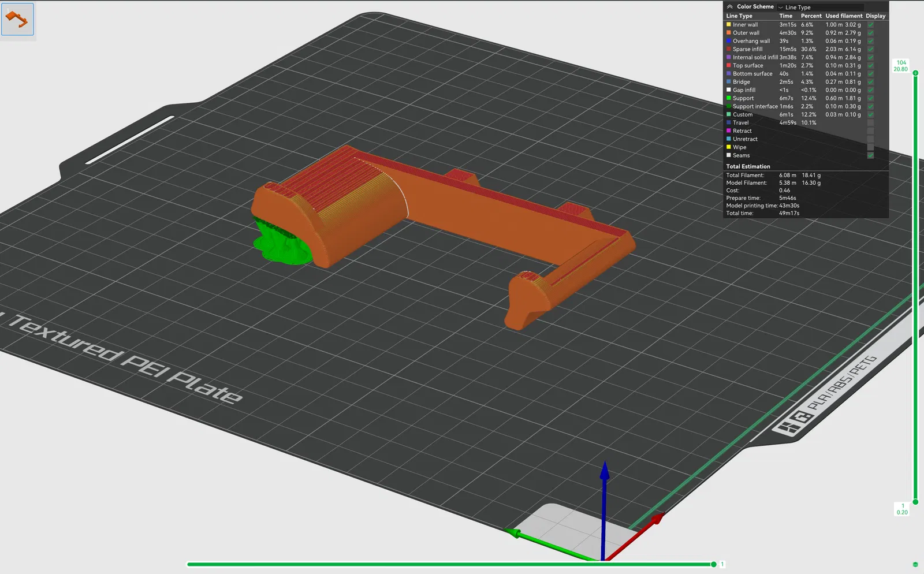Click the layers icon in the bottom-right corner

click(x=915, y=564)
